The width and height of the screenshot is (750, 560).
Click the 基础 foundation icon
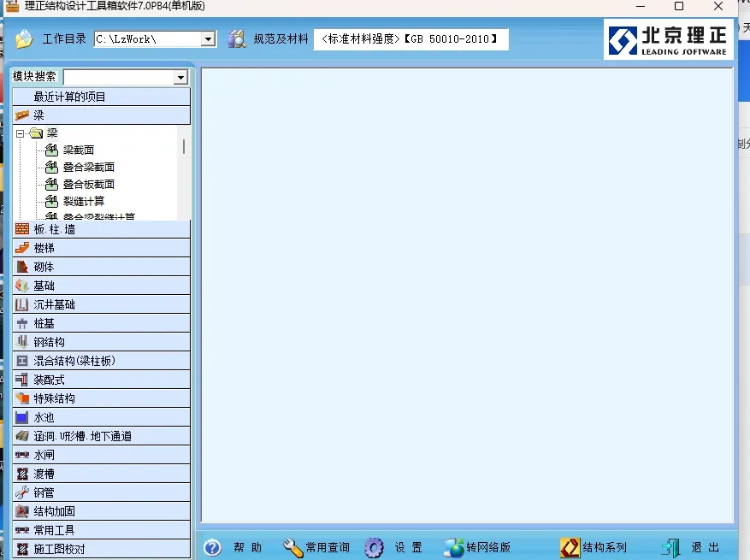click(22, 286)
